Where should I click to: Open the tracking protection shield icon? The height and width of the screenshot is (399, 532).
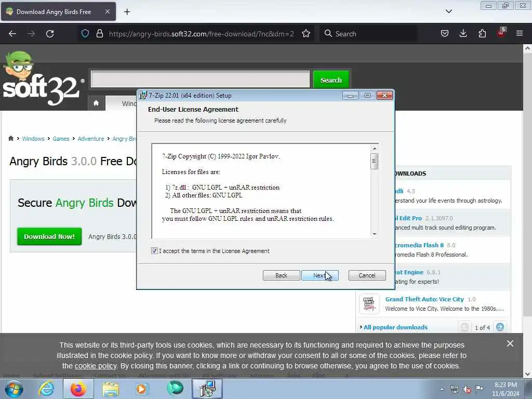[85, 33]
